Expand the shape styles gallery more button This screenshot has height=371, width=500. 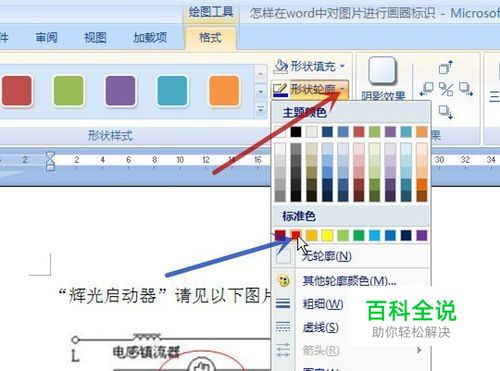[x=261, y=109]
